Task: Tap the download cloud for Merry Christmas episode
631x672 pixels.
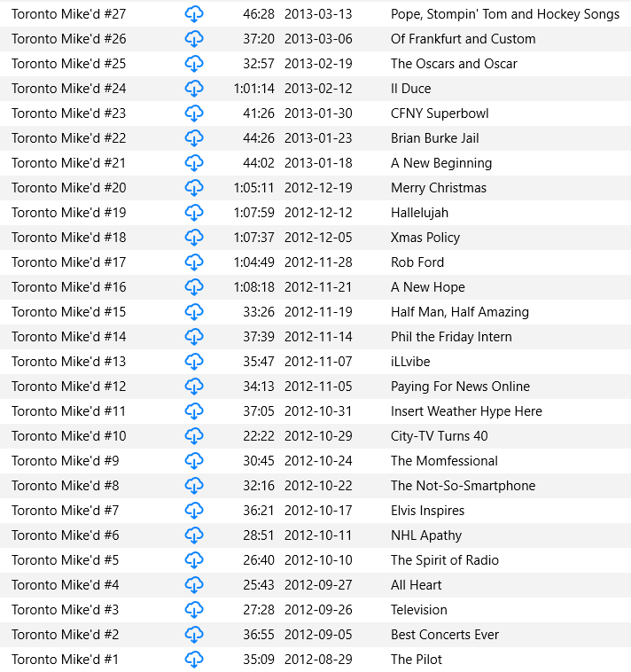Action: [x=194, y=188]
